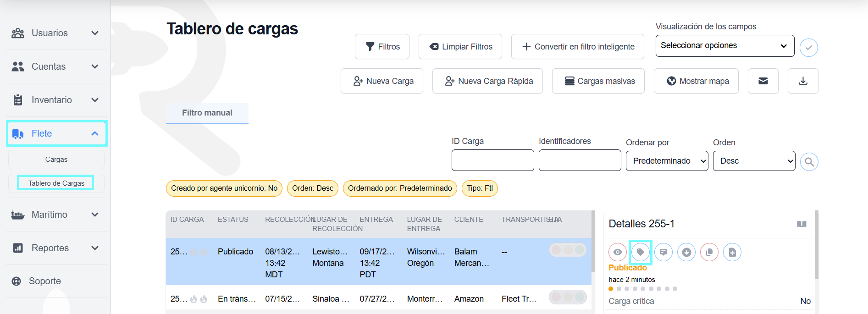Click the Usuarios people icon in sidebar
Viewport: 868px width, 314px height.
tap(18, 33)
